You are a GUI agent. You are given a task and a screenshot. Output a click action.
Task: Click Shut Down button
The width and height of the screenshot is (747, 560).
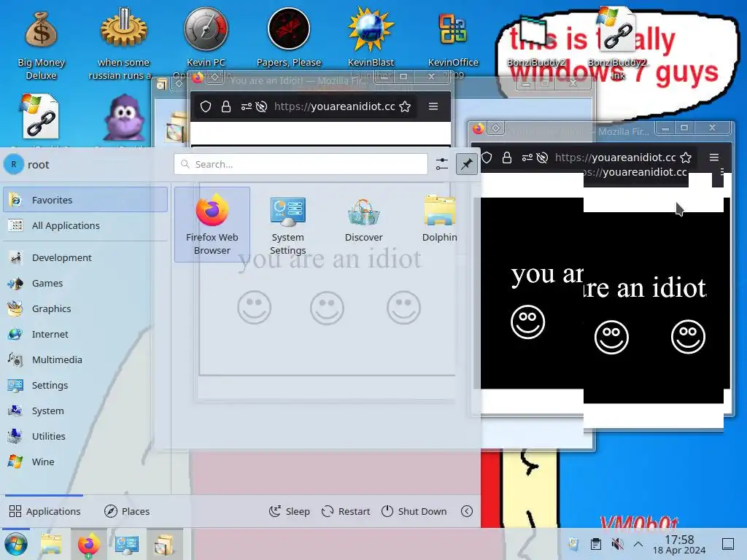click(x=414, y=511)
